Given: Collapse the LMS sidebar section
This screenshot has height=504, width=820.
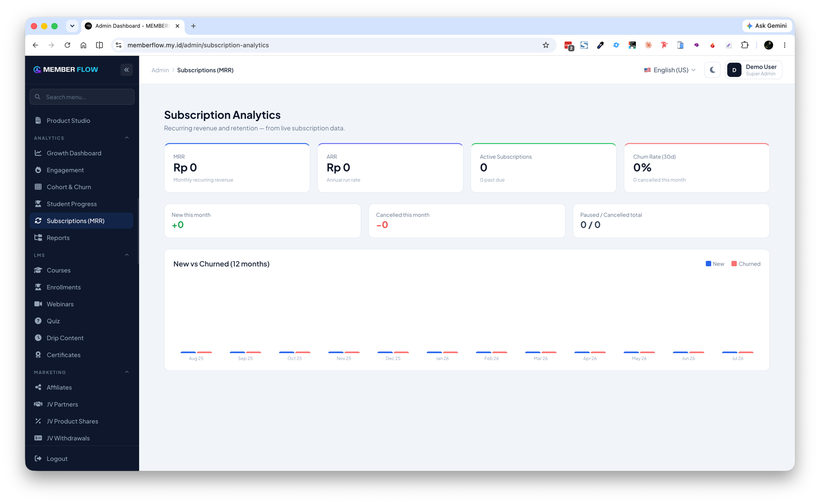Looking at the screenshot, I should click(127, 255).
